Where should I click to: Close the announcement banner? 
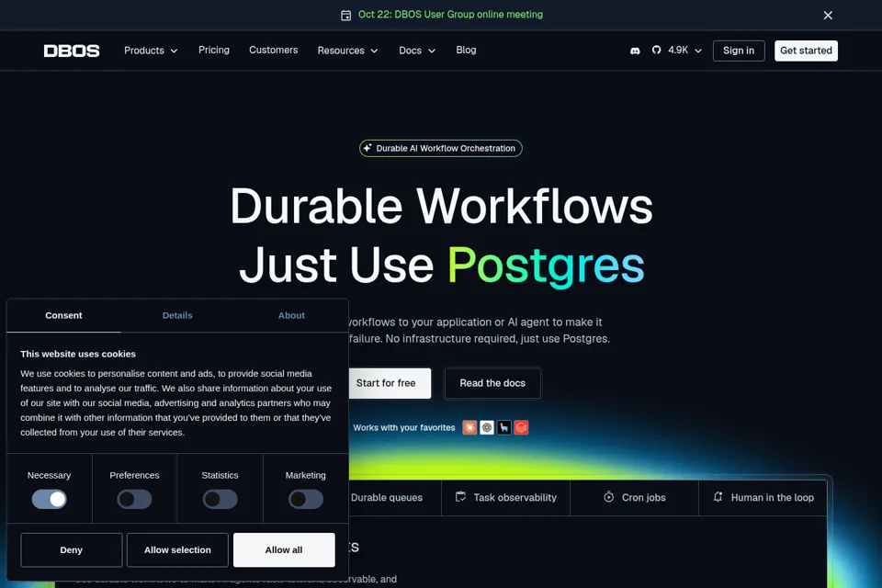pyautogui.click(x=828, y=16)
